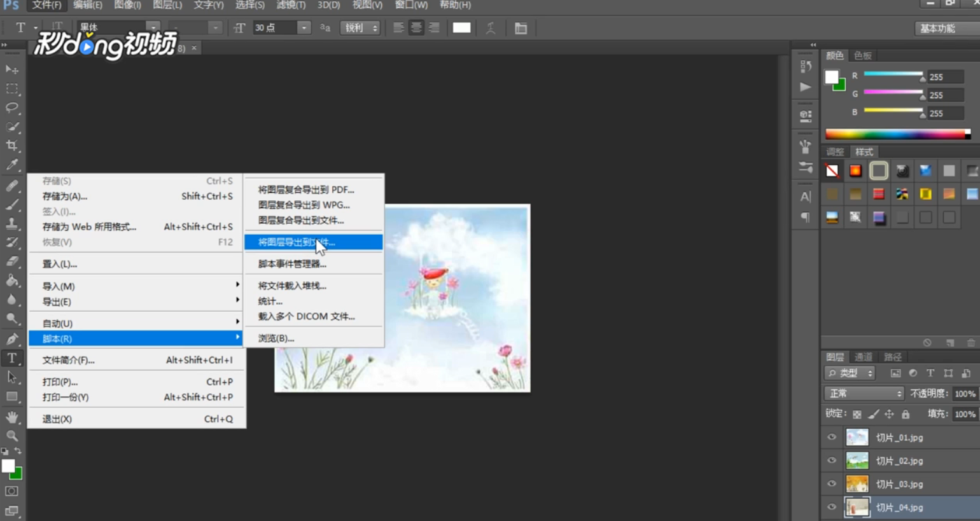The width and height of the screenshot is (980, 521).
Task: Switch to the 色板 tab
Action: 863,55
